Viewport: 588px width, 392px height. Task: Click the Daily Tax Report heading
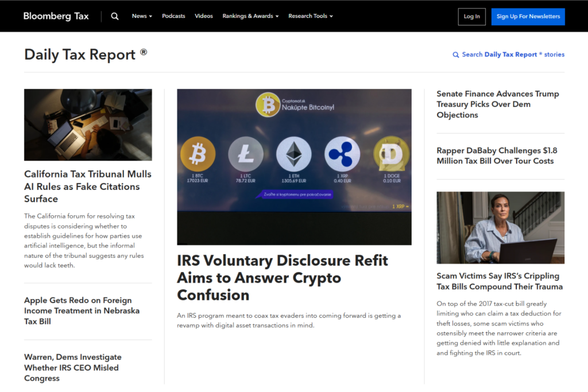coord(86,55)
